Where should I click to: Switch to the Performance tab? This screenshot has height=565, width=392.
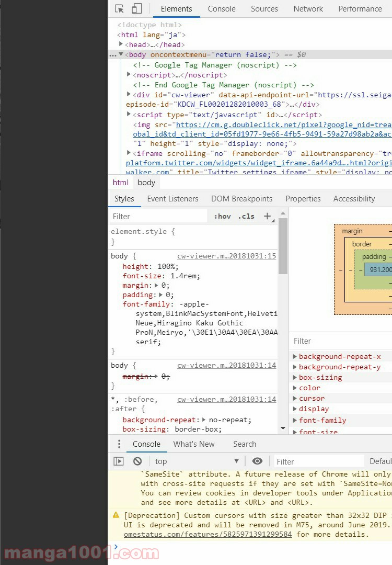(360, 9)
